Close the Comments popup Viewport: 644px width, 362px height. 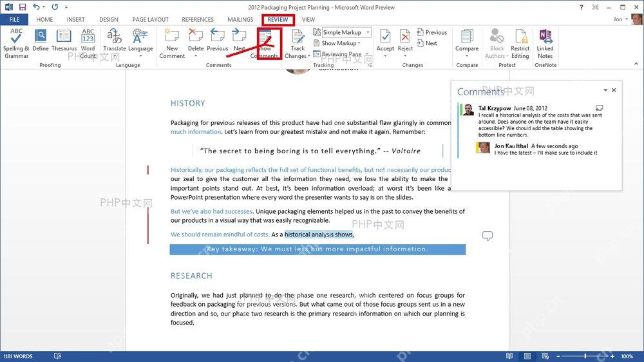point(614,90)
